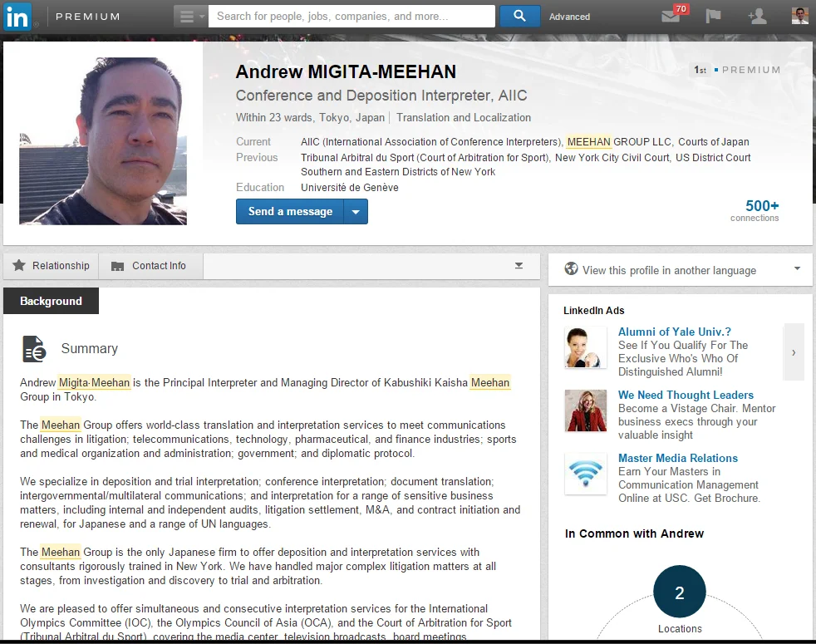Image resolution: width=816 pixels, height=644 pixels.
Task: Select the Andrew MIGITA-MEEHAN name heading
Action: [346, 71]
